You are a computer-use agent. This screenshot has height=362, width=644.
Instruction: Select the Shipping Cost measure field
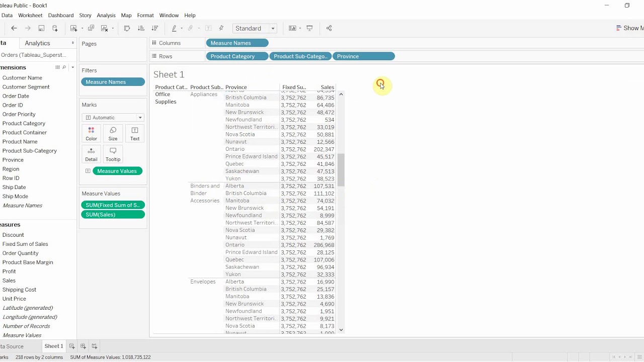pos(19,290)
